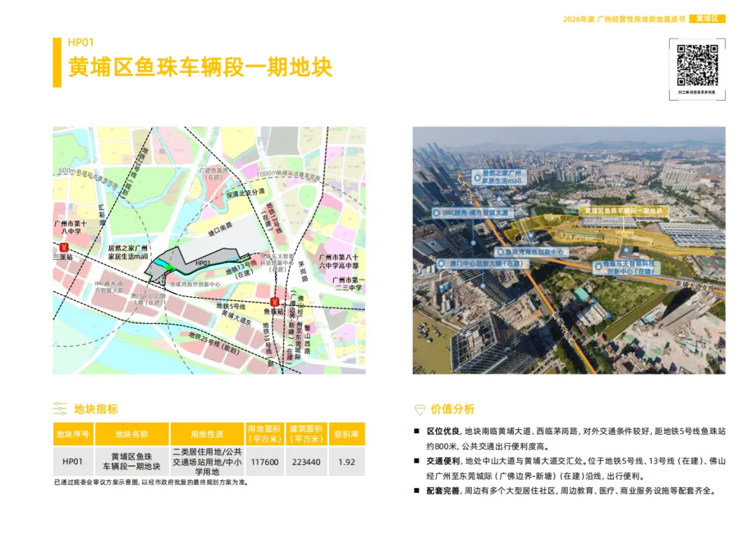Click the 价值分析 section diamond icon
This screenshot has height=539, width=756.
[419, 409]
